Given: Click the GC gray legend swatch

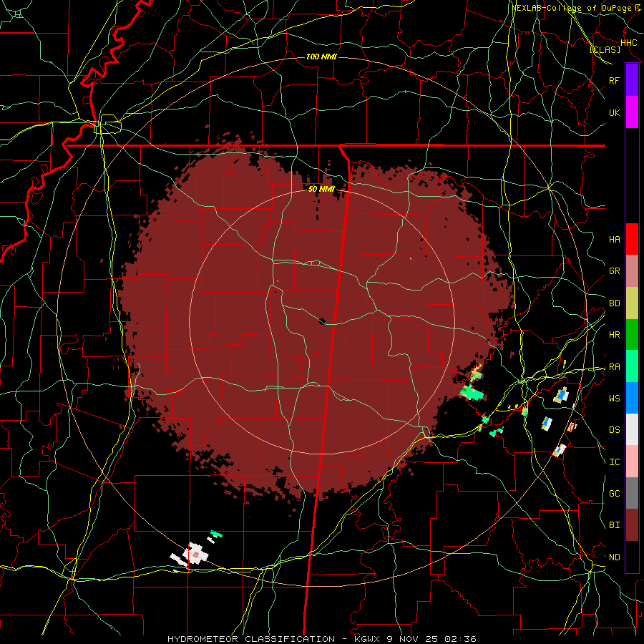Looking at the screenshot, I should 632,493.
